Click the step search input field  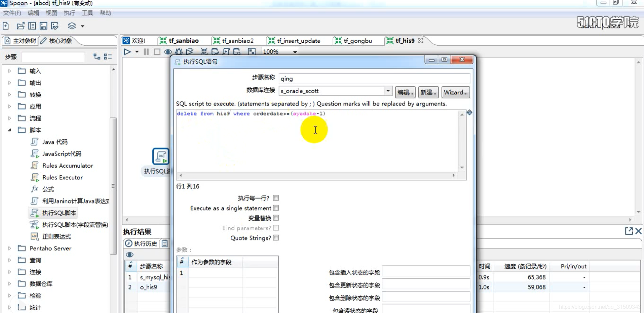[53, 57]
